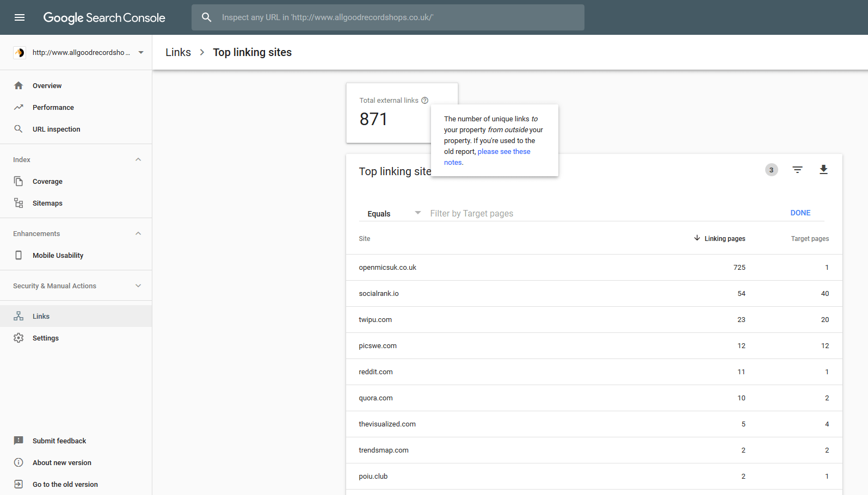
Task: Click the old version exit icon
Action: tap(19, 484)
